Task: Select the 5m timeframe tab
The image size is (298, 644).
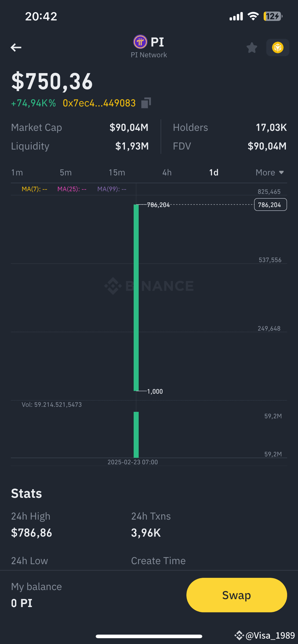Action: tap(66, 172)
